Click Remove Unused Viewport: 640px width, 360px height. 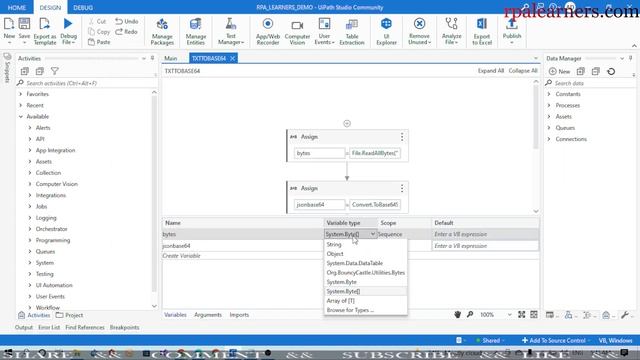[x=419, y=31]
